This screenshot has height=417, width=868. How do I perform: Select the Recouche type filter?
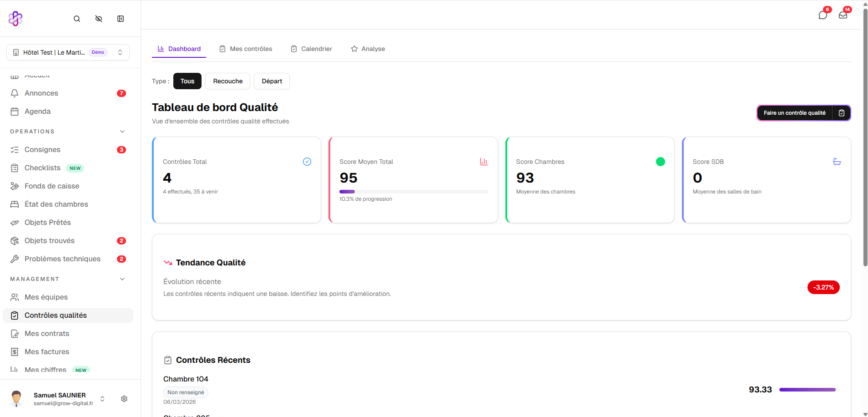(x=227, y=81)
